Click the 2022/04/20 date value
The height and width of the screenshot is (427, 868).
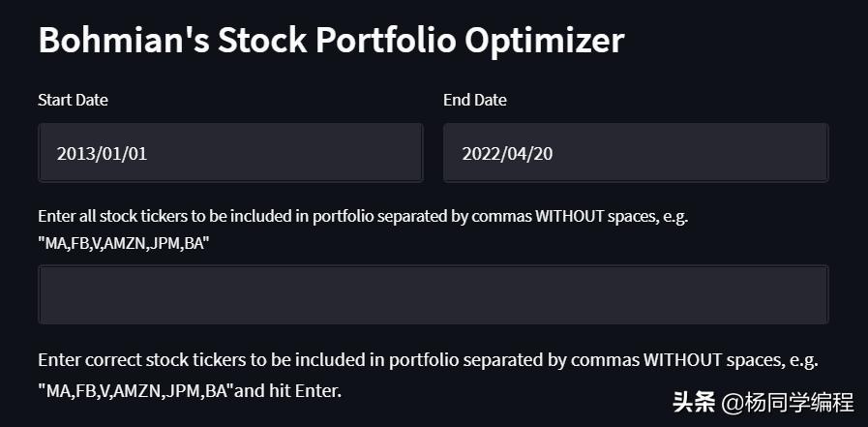point(507,153)
